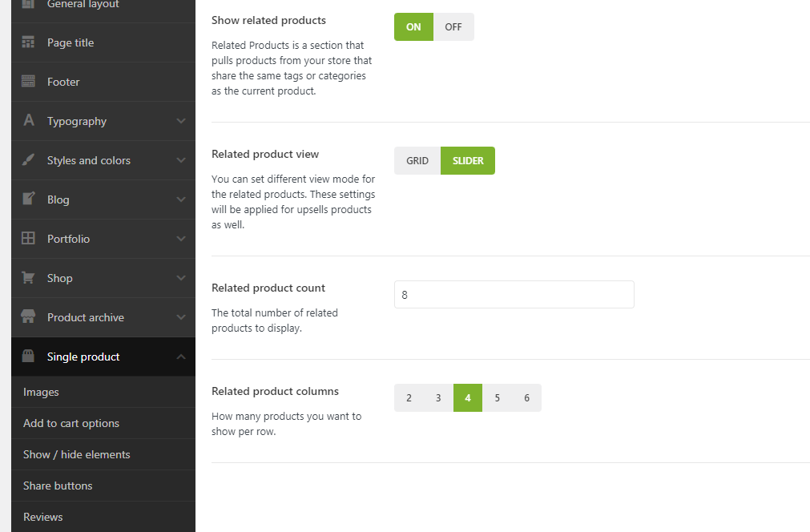810x532 pixels.
Task: Click the Shop cart icon
Action: click(x=29, y=278)
